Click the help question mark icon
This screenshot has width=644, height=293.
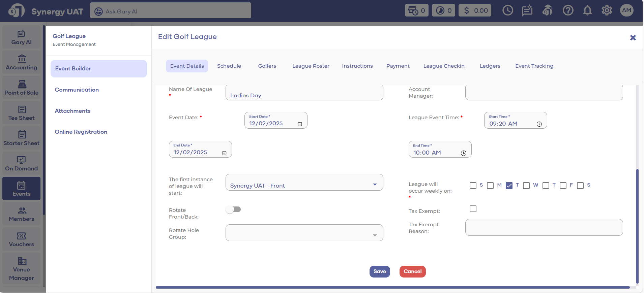pyautogui.click(x=568, y=11)
